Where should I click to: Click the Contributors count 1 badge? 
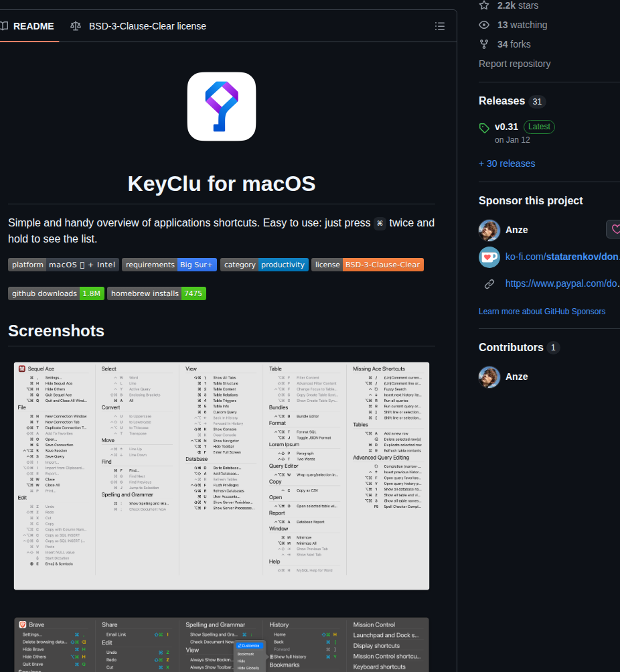(x=553, y=348)
